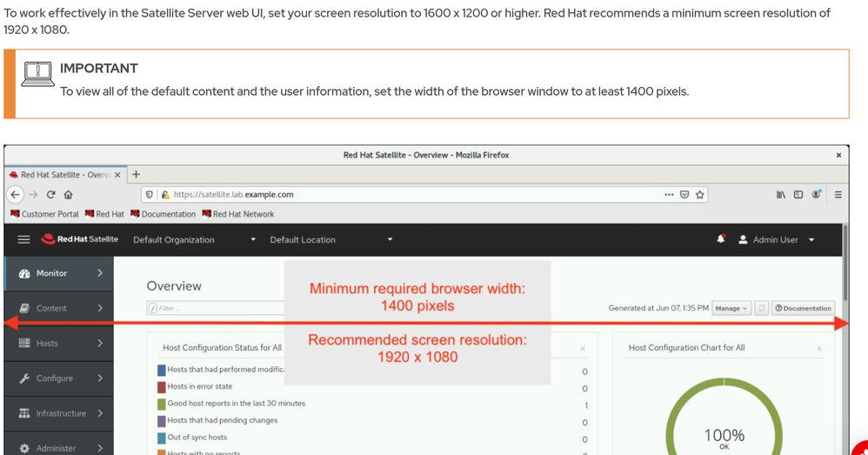Viewport: 868px width, 455px height.
Task: Expand the Admin User menu
Action: (776, 239)
